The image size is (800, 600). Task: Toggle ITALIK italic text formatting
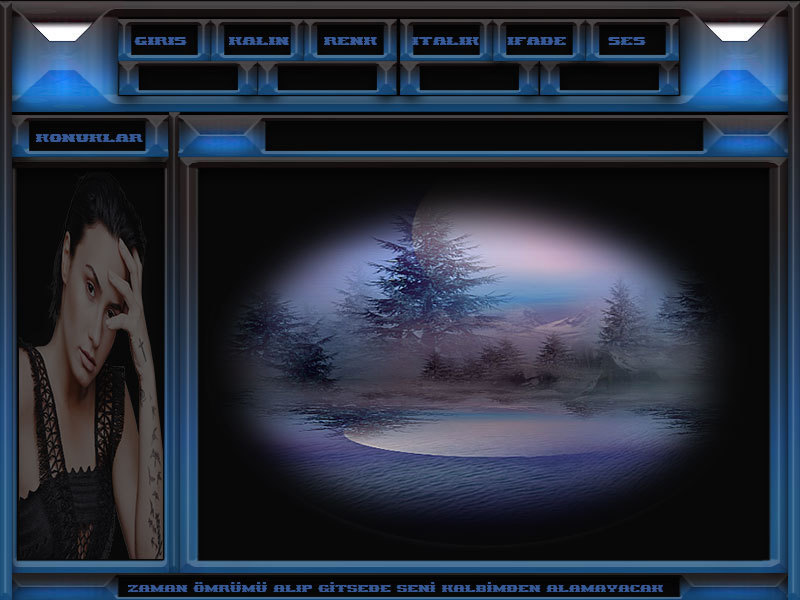pyautogui.click(x=445, y=41)
